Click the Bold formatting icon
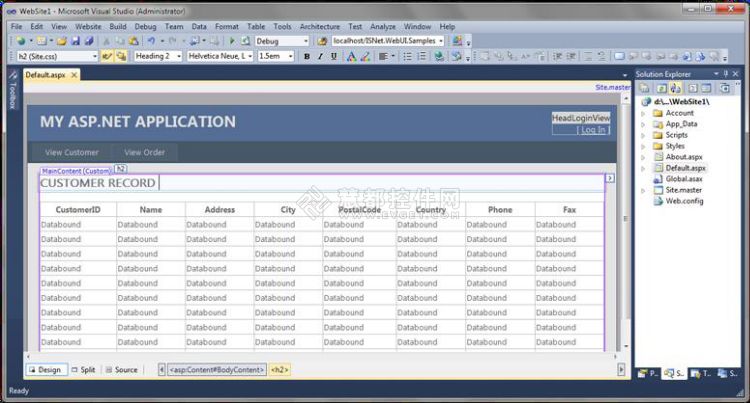The width and height of the screenshot is (750, 403). click(x=307, y=56)
